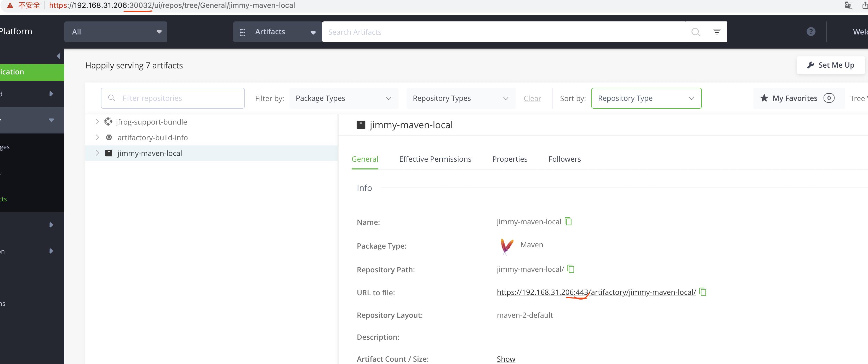The image size is (868, 364).
Task: Click the Artifacts tree icon in search selector
Action: coord(243,32)
